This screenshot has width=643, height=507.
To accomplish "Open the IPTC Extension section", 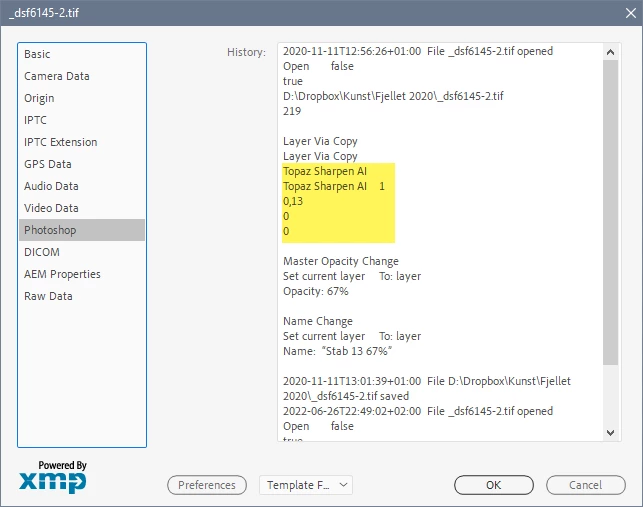I will pyautogui.click(x=82, y=142).
